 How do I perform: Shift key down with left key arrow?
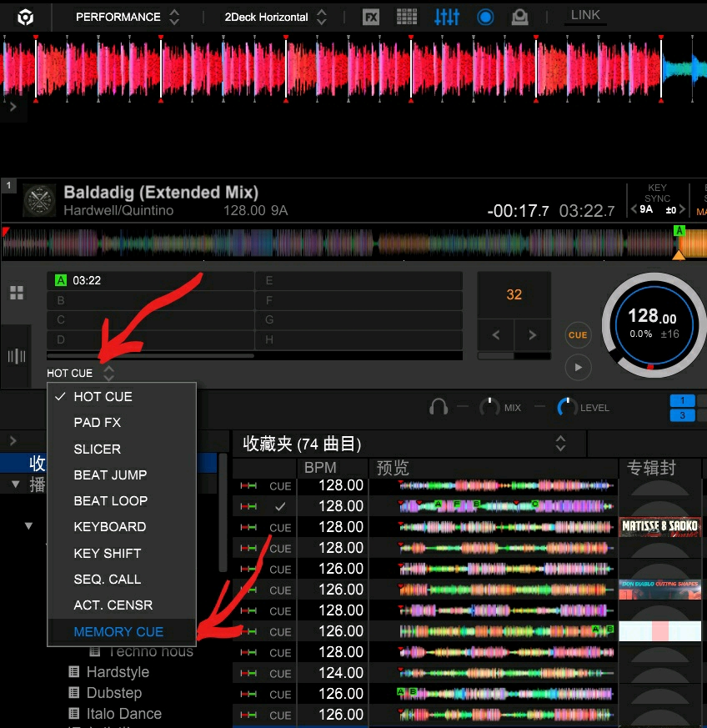634,209
